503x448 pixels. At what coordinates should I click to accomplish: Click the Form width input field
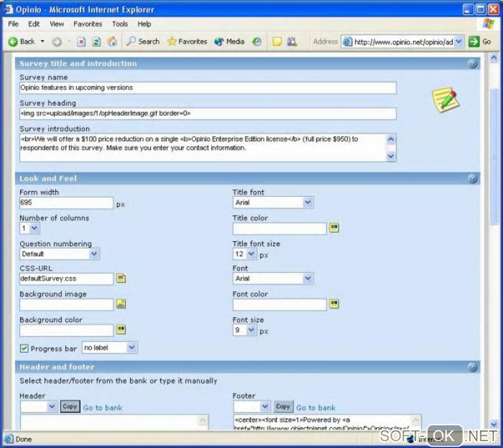click(x=67, y=203)
